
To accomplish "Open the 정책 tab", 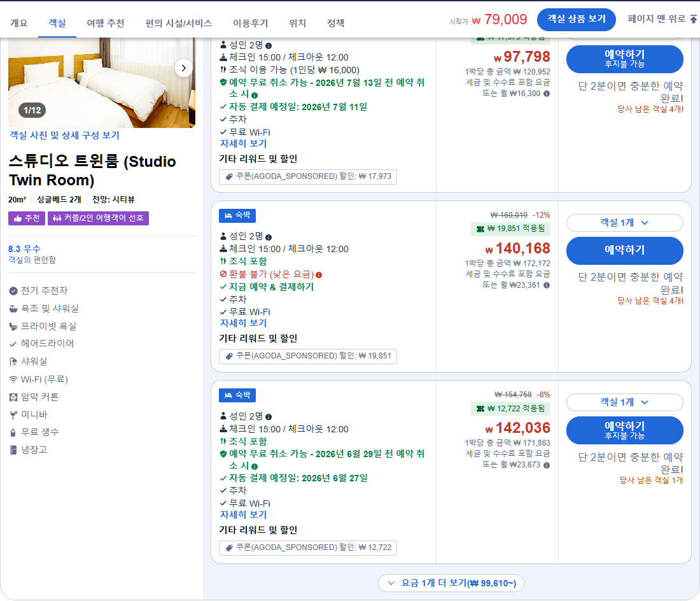I will click(x=336, y=23).
